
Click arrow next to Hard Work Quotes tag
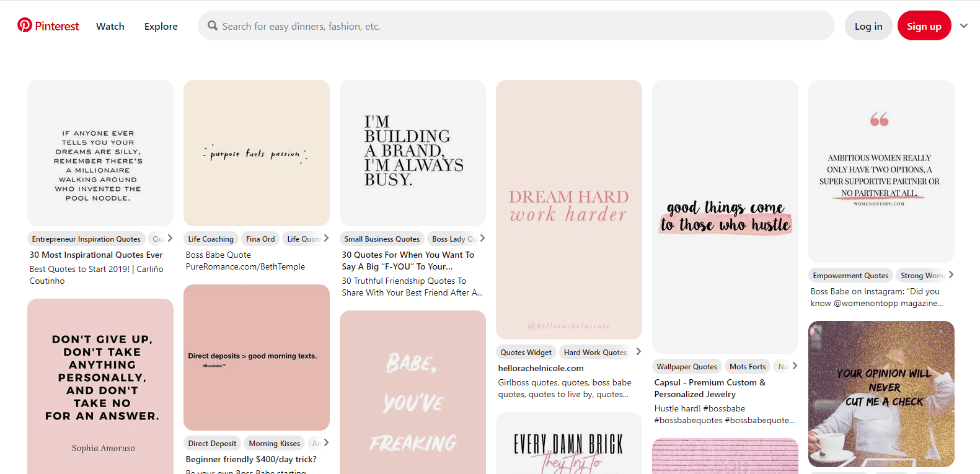pyautogui.click(x=638, y=352)
